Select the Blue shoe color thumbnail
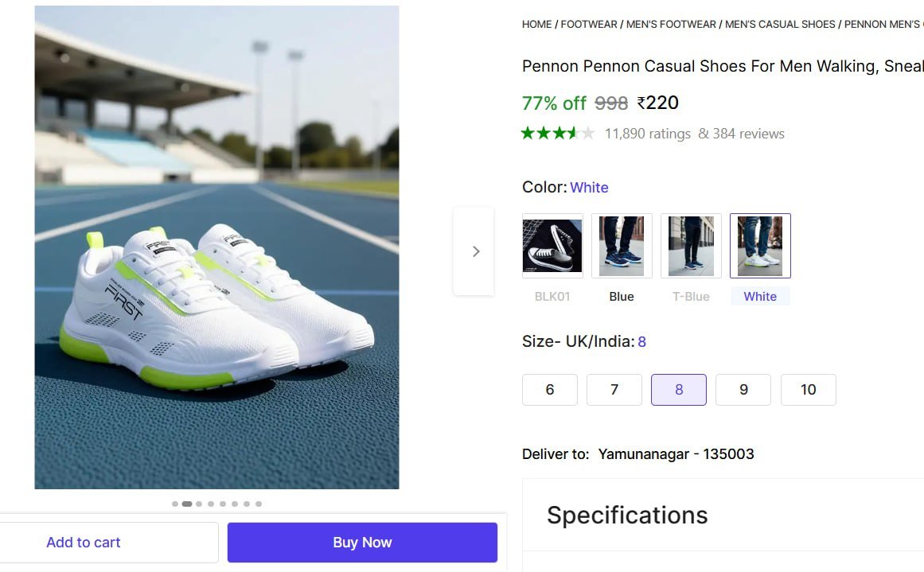The height and width of the screenshot is (572, 924). (622, 246)
